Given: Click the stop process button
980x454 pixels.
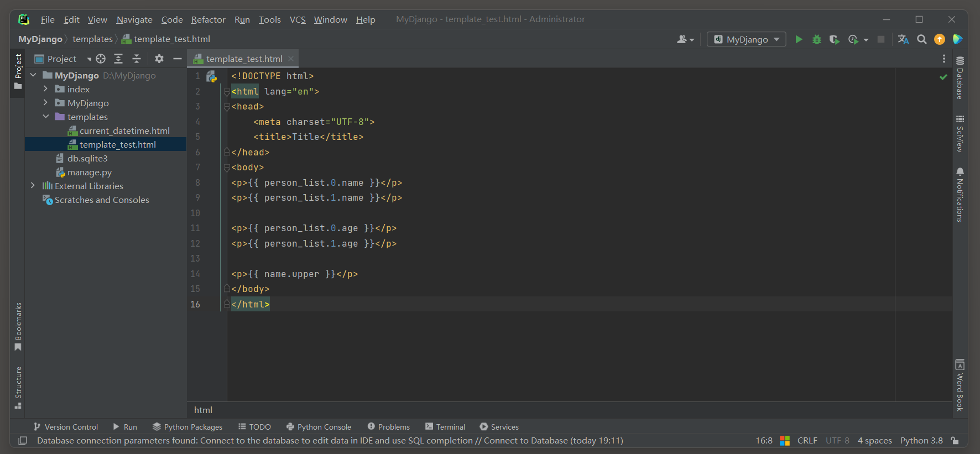Looking at the screenshot, I should coord(881,39).
